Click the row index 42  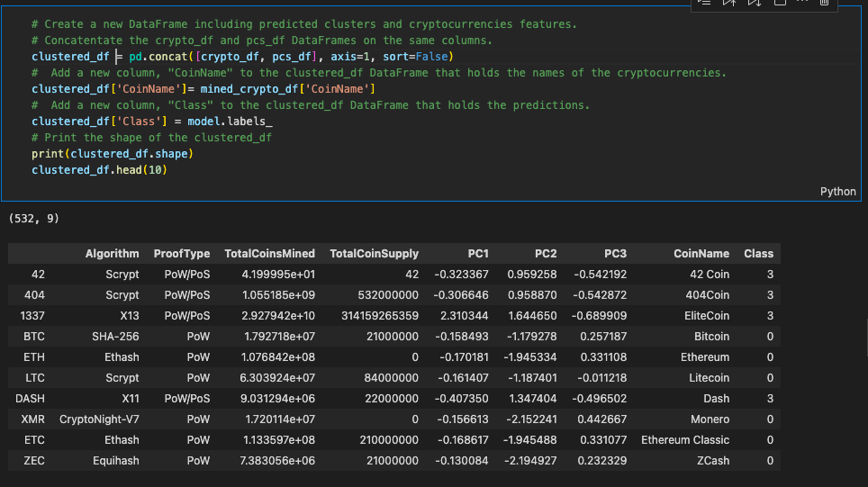tap(38, 275)
